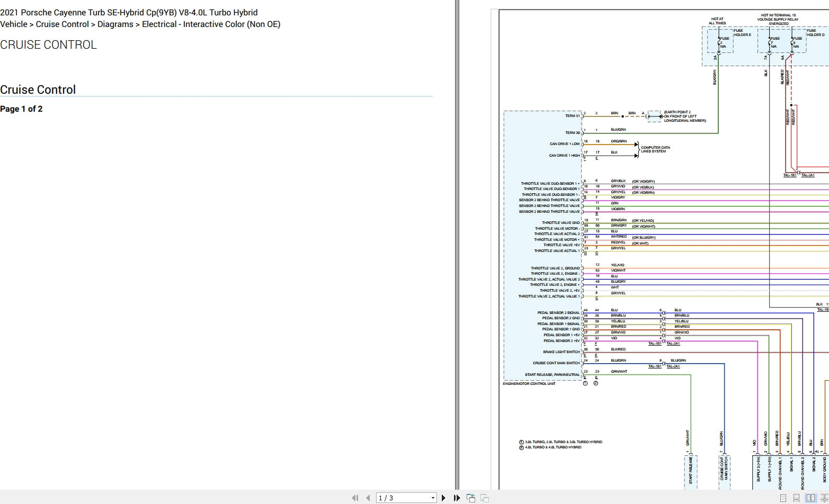The width and height of the screenshot is (829, 504).
Task: Advance to the next page
Action: tap(444, 498)
